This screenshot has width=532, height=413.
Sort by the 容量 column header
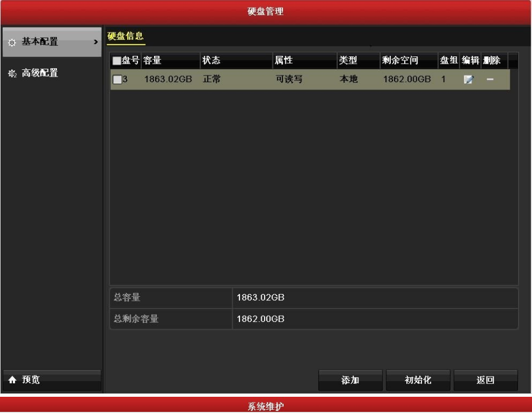152,61
